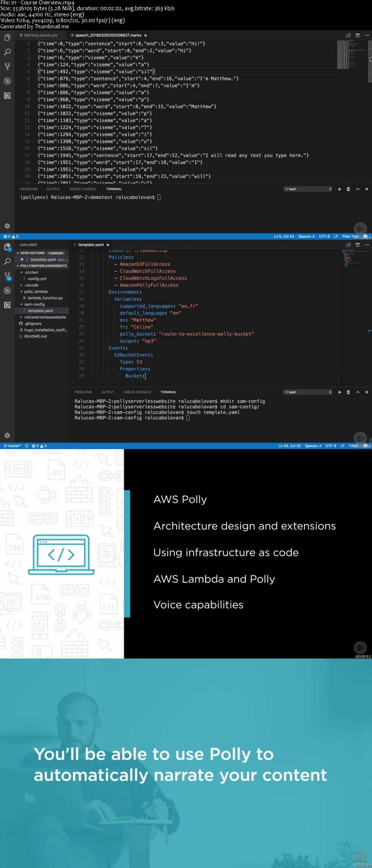The image size is (372, 868).
Task: Open Source Control in the speech marks window
Action: tap(7, 67)
